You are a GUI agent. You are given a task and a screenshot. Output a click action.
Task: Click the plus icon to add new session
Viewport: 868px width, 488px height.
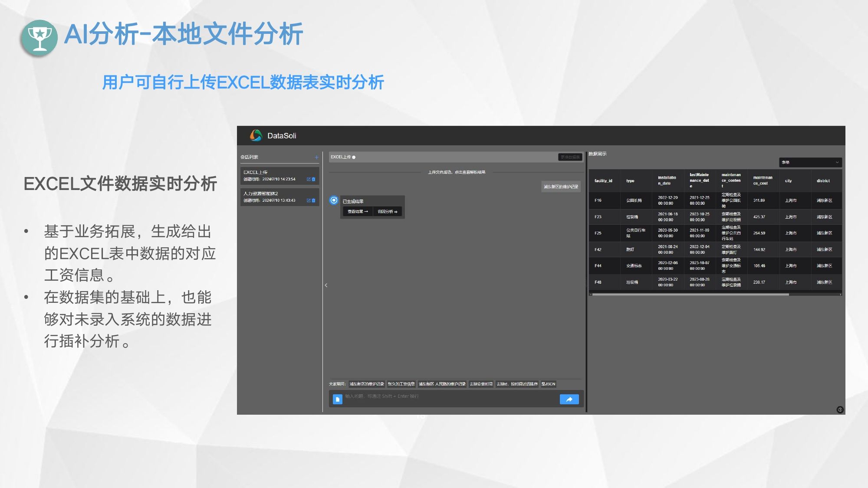[x=316, y=157]
